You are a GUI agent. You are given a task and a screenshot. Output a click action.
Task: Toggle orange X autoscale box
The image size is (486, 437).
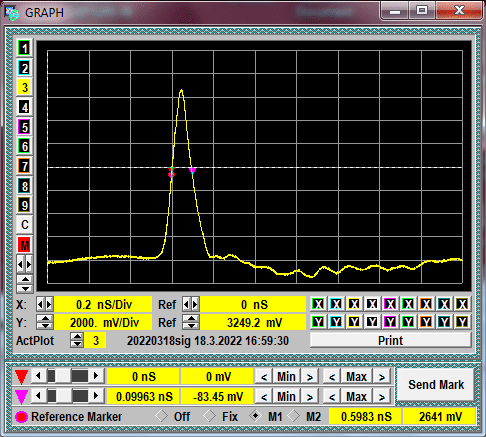point(426,304)
